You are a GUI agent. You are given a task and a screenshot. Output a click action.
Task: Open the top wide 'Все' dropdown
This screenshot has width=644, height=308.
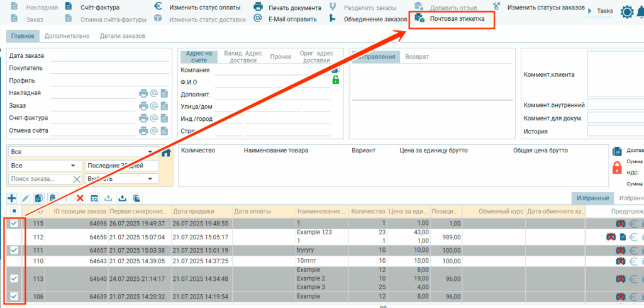coord(82,152)
